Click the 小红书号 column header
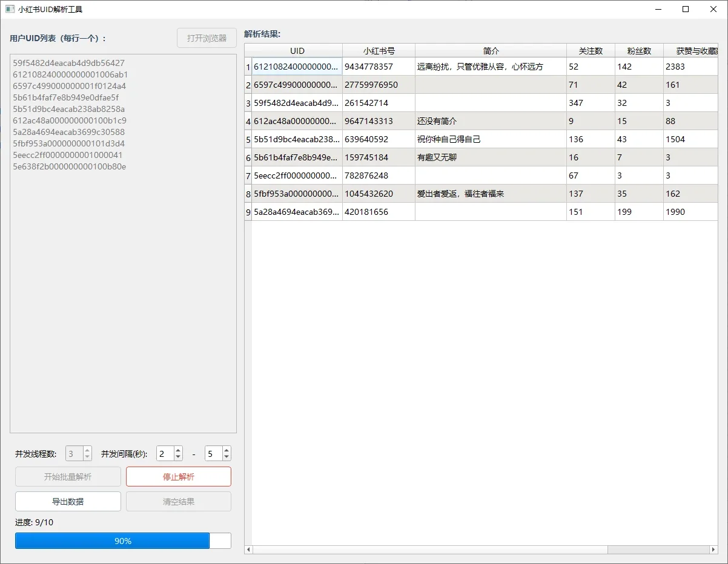 point(379,51)
